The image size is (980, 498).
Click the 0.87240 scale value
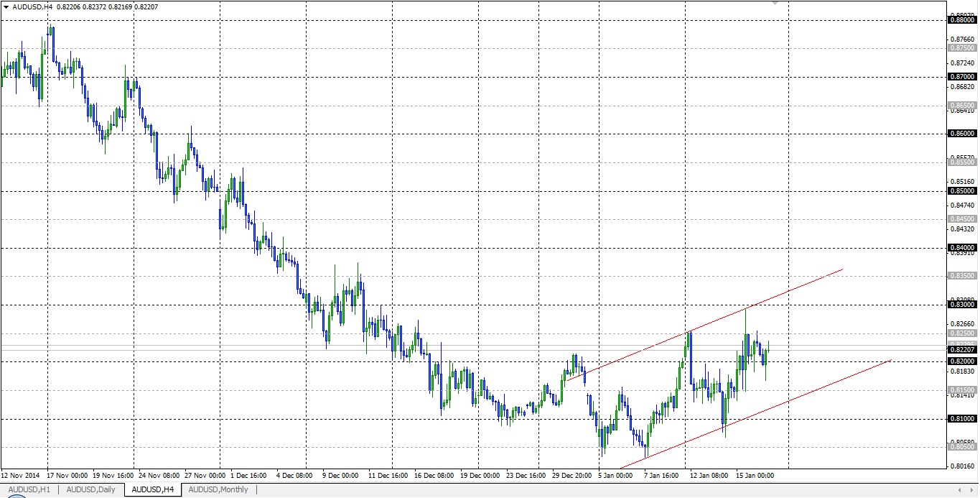click(961, 63)
